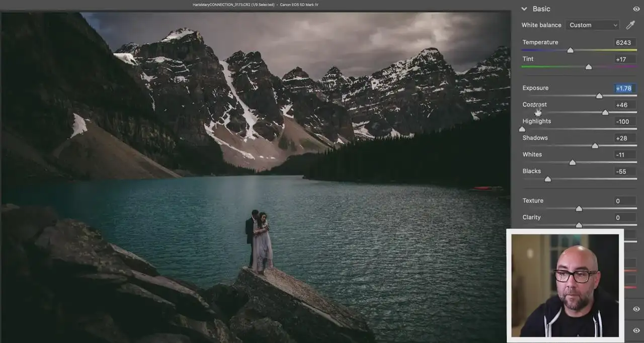Screen dimensions: 644x343
Task: Toggle Basic panel visibility eye
Action: click(x=636, y=9)
